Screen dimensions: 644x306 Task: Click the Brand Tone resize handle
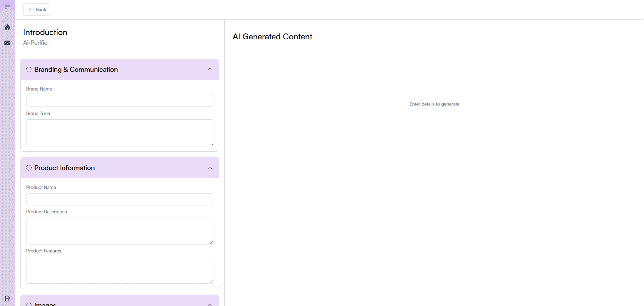click(x=212, y=144)
